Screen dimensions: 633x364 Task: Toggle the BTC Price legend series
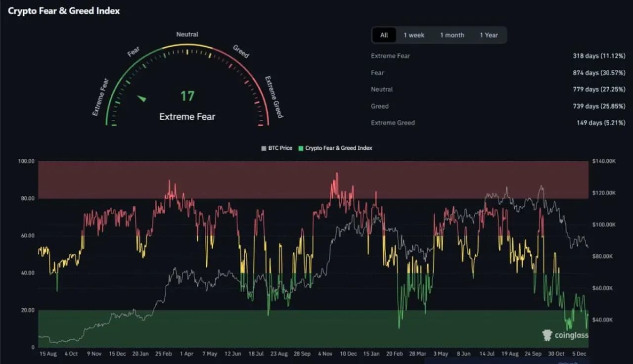tap(277, 148)
